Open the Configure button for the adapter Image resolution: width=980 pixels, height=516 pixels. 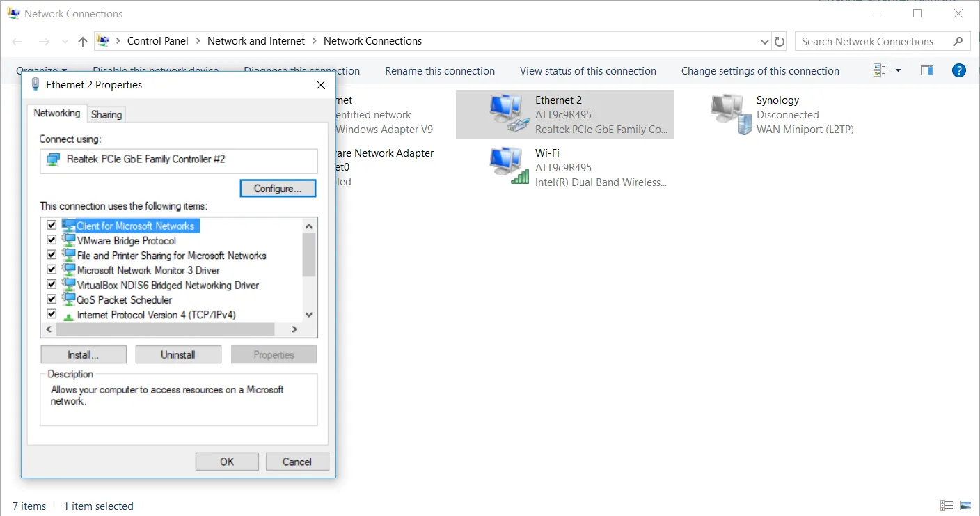[x=278, y=189]
